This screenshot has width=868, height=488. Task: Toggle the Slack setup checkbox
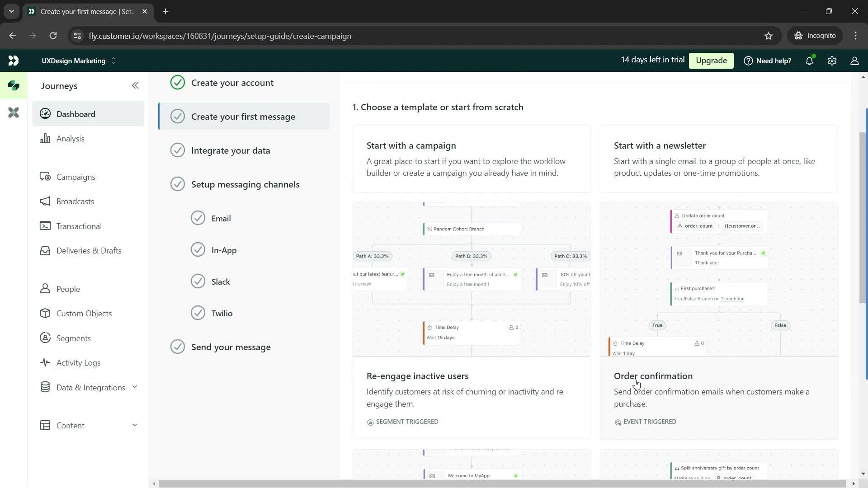pyautogui.click(x=198, y=281)
